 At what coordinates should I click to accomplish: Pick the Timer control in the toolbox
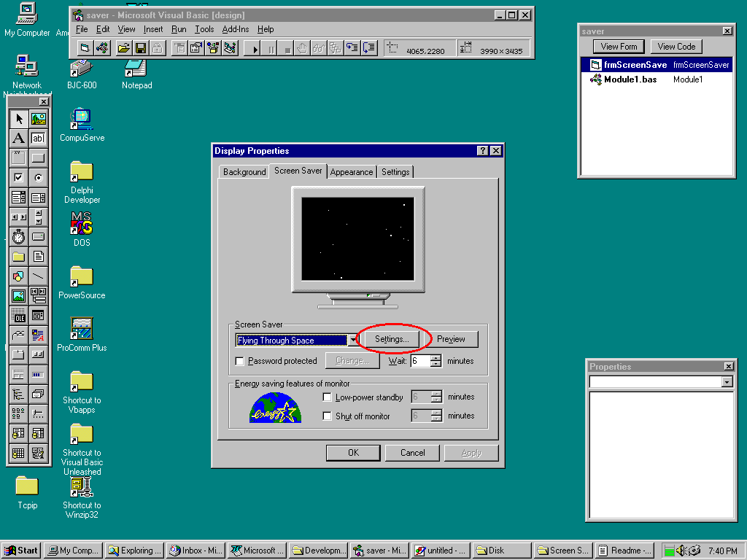(19, 236)
